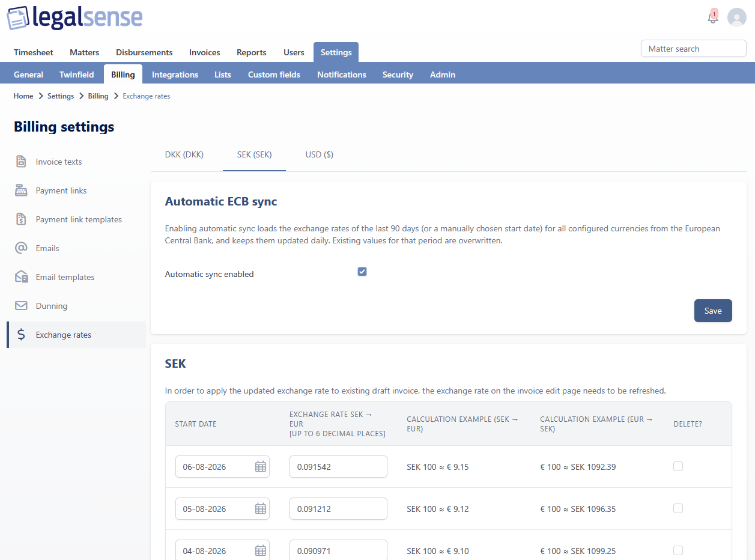Click the 0.090971 exchange rate field
The image size is (755, 560).
pyautogui.click(x=338, y=550)
